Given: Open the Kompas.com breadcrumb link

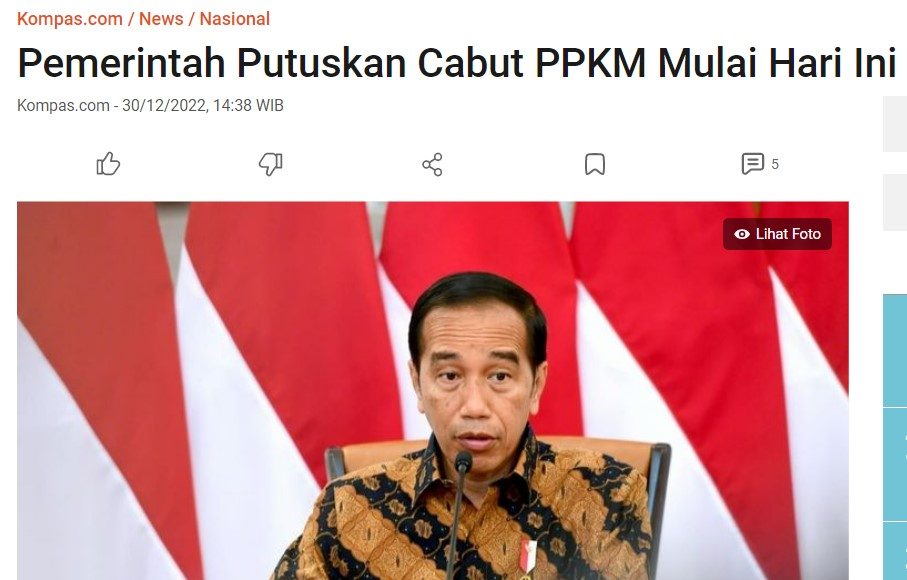Looking at the screenshot, I should [70, 19].
